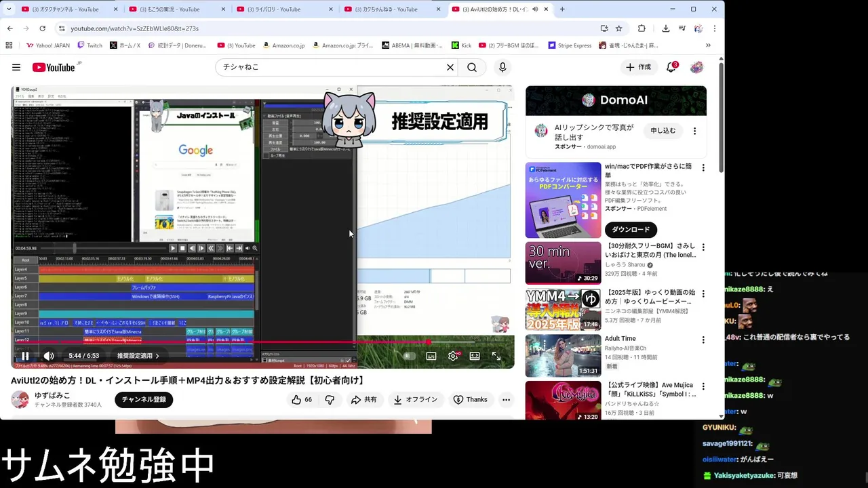Open YouTube notifications bell
The image size is (868, 488).
pos(671,67)
